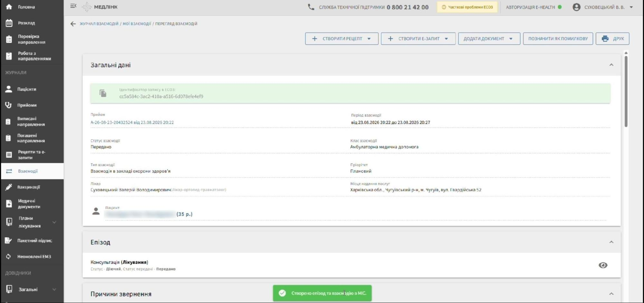View episode details with eye icon
This screenshot has width=644, height=303.
click(x=603, y=265)
